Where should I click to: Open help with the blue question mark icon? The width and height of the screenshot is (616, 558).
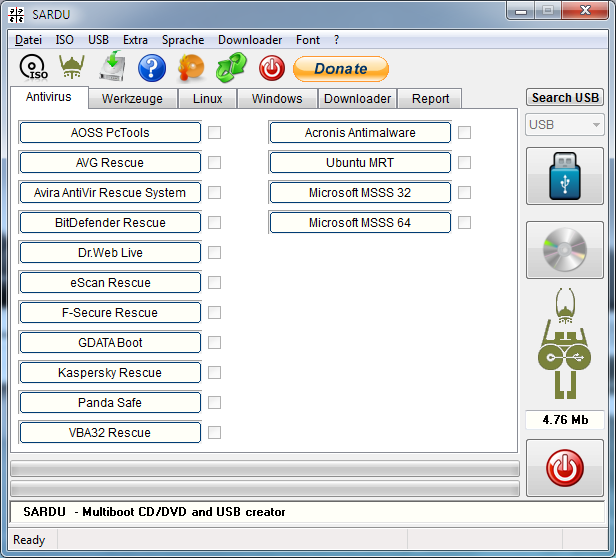coord(152,68)
